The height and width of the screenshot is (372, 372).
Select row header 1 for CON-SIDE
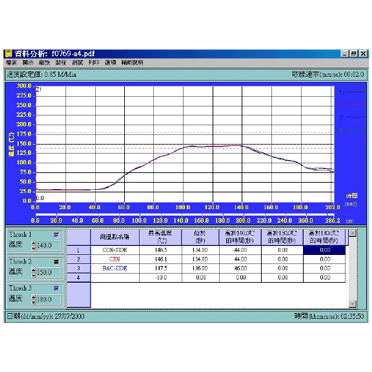tap(79, 250)
